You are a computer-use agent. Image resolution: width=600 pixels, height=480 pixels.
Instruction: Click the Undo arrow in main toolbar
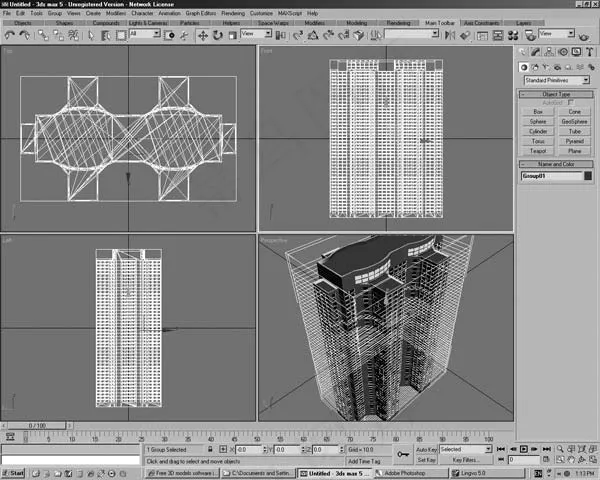10,34
